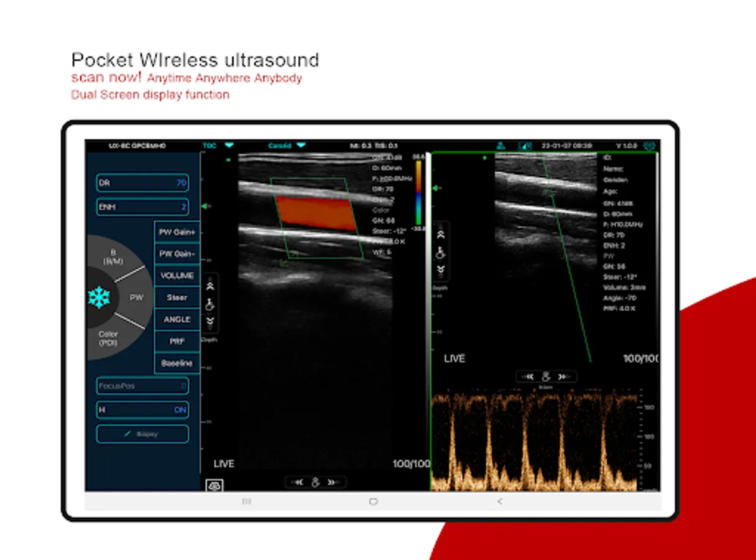The image size is (756, 560).
Task: Select the Baseline menu item
Action: click(177, 363)
